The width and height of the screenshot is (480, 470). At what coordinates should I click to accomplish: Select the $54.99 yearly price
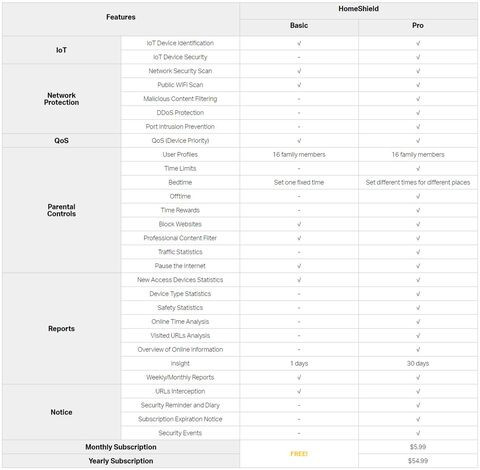[x=418, y=461]
